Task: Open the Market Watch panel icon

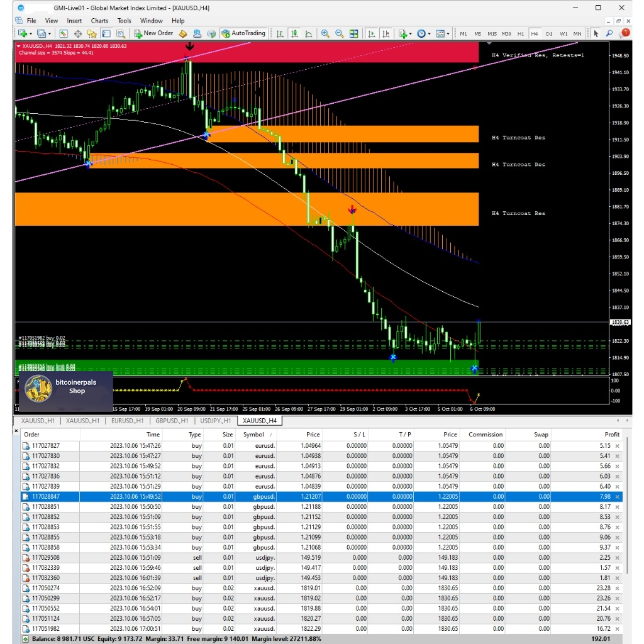Action: [x=64, y=33]
